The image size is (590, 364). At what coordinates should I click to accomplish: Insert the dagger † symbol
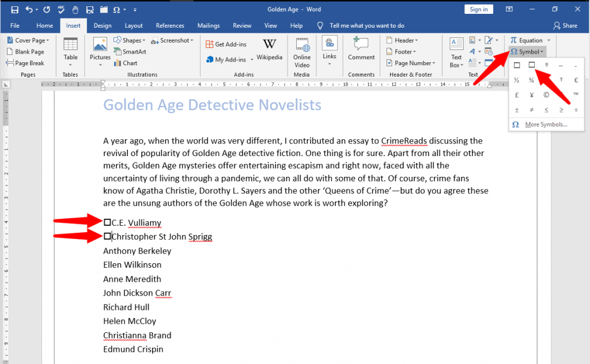pos(561,79)
